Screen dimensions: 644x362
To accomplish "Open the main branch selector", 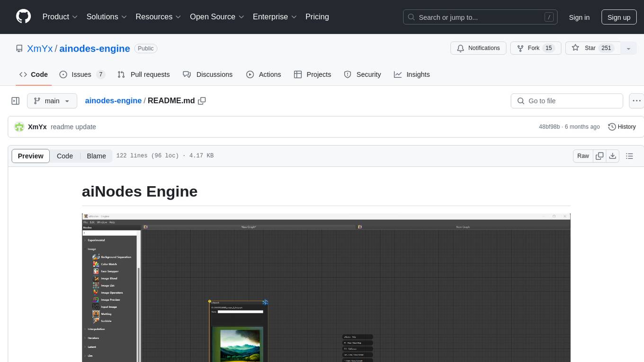I will [x=52, y=101].
